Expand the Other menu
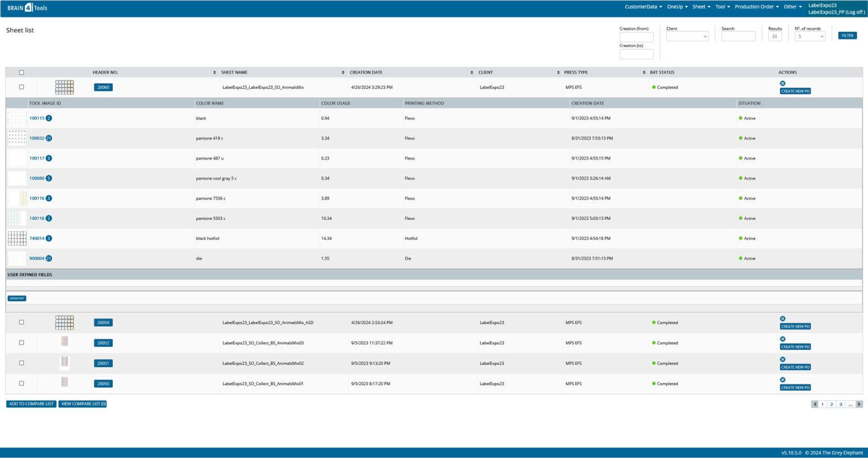 click(792, 7)
